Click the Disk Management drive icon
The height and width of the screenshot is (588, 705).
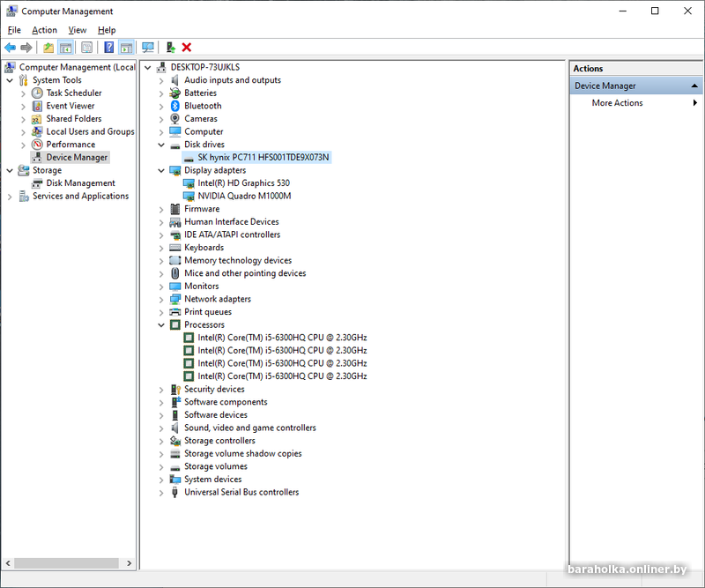click(37, 183)
